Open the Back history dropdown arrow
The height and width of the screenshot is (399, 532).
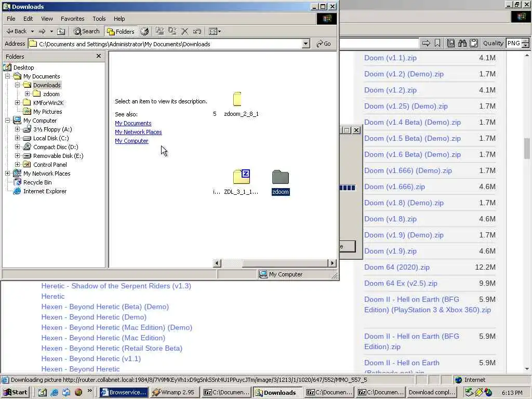33,31
